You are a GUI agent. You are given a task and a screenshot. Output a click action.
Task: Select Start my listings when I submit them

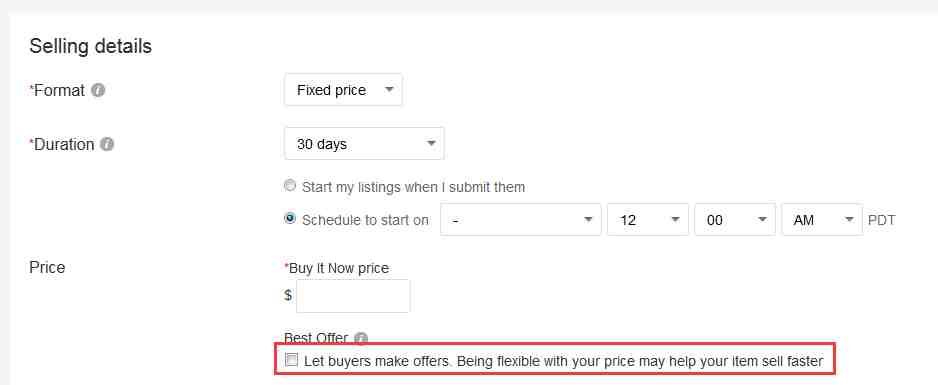[290, 186]
